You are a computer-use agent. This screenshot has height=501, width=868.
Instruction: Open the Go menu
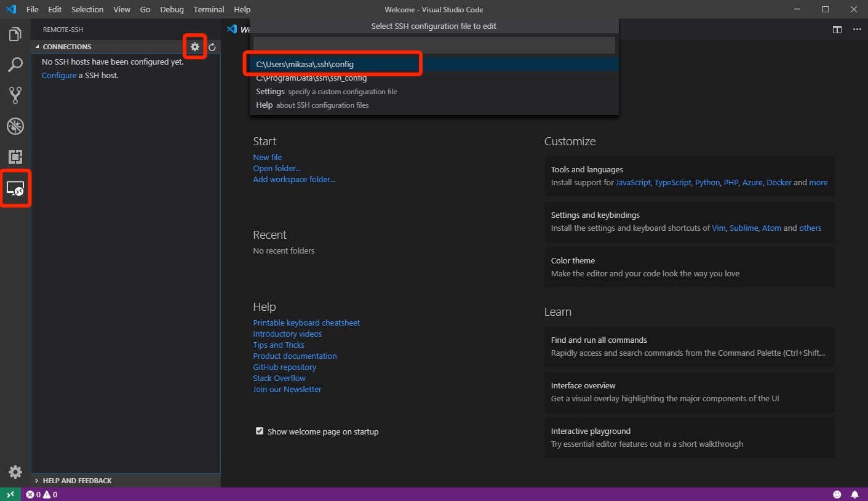click(145, 9)
